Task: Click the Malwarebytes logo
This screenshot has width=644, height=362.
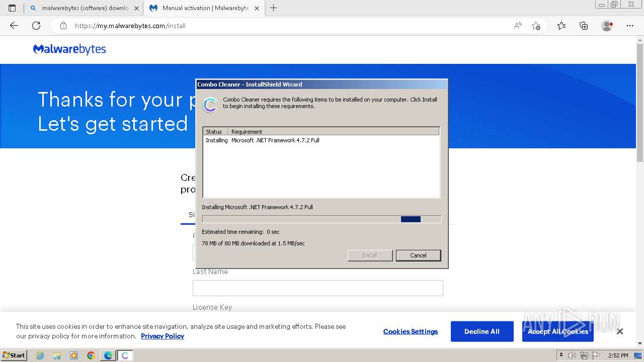Action: coord(69,49)
